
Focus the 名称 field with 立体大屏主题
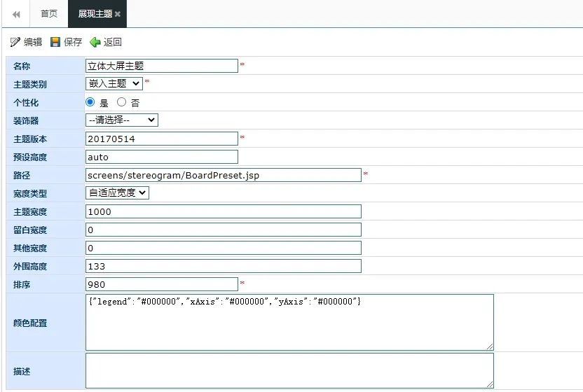click(x=162, y=66)
